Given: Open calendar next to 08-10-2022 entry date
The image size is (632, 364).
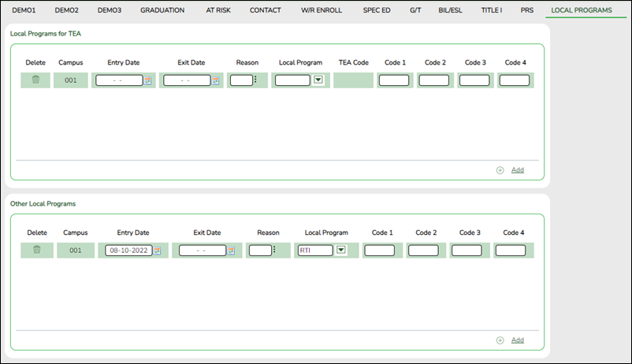Looking at the screenshot, I should 157,251.
